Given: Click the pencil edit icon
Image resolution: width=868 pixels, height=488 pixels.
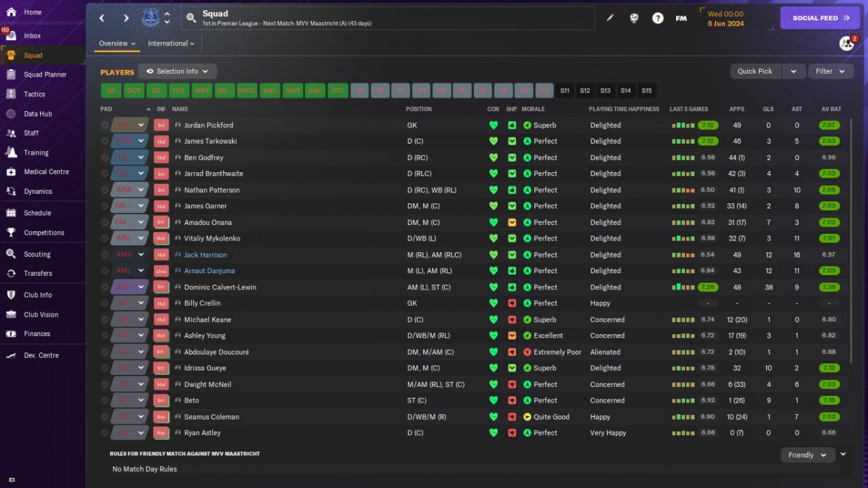Looking at the screenshot, I should [610, 18].
